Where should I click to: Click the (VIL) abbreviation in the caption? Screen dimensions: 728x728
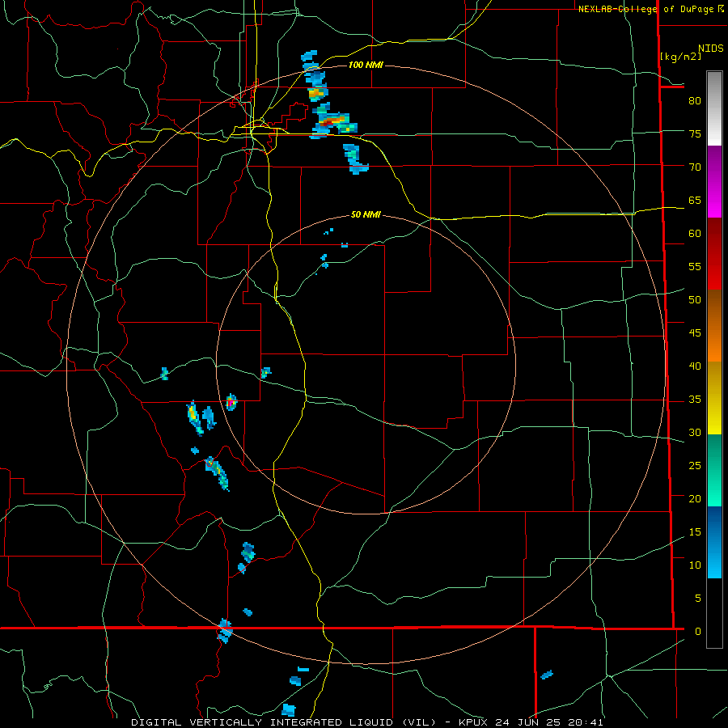tap(419, 722)
